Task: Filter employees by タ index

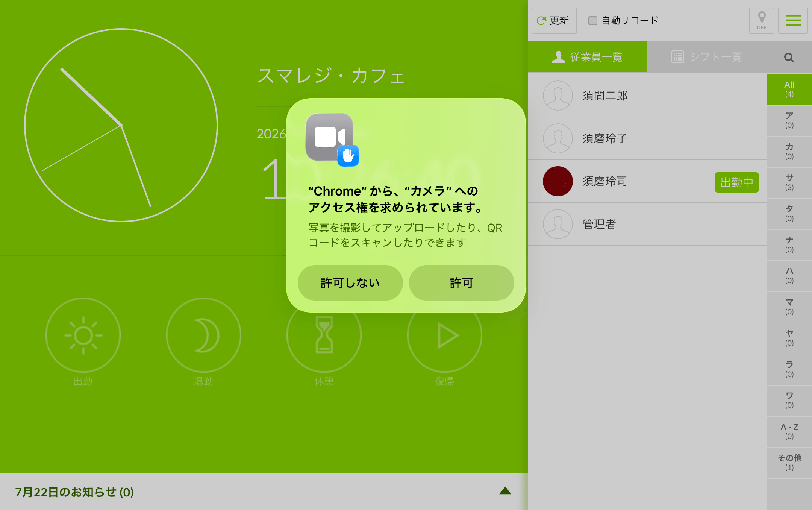Action: coord(789,214)
